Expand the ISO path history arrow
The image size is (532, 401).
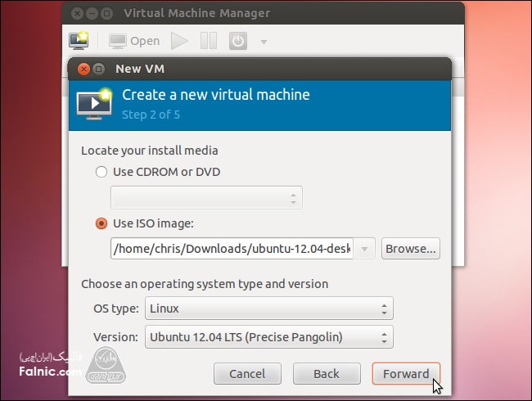[x=365, y=248]
